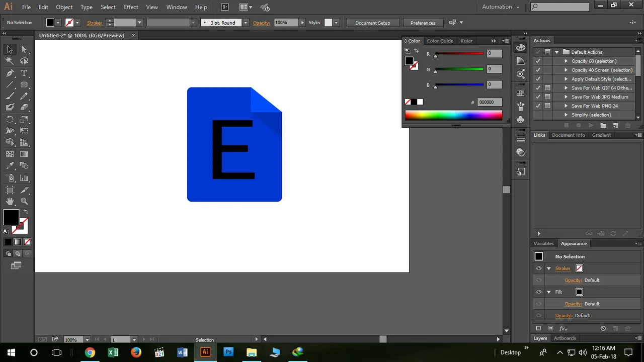Switch to the Gradient tab
Image resolution: width=644 pixels, height=362 pixels.
[601, 135]
